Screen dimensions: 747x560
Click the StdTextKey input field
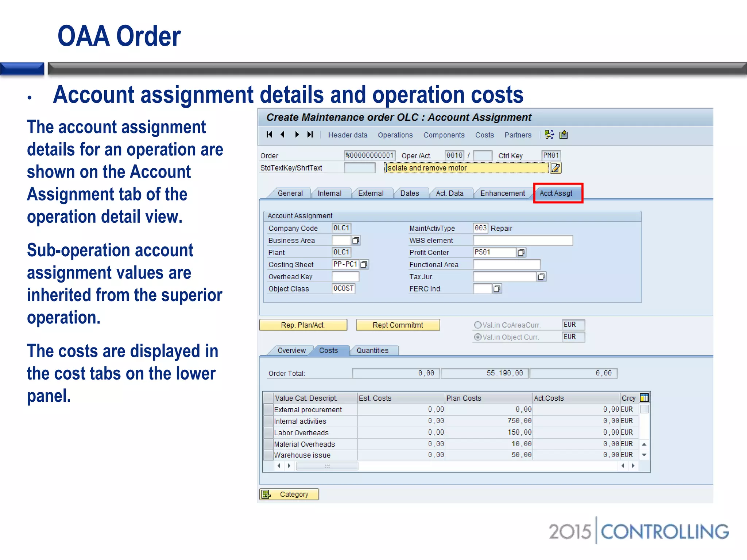pyautogui.click(x=360, y=168)
